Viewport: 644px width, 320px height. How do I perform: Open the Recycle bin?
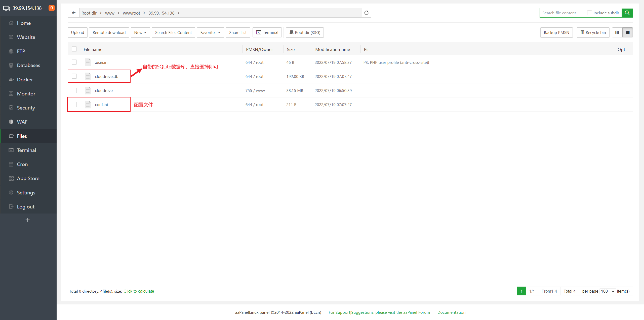pyautogui.click(x=593, y=32)
